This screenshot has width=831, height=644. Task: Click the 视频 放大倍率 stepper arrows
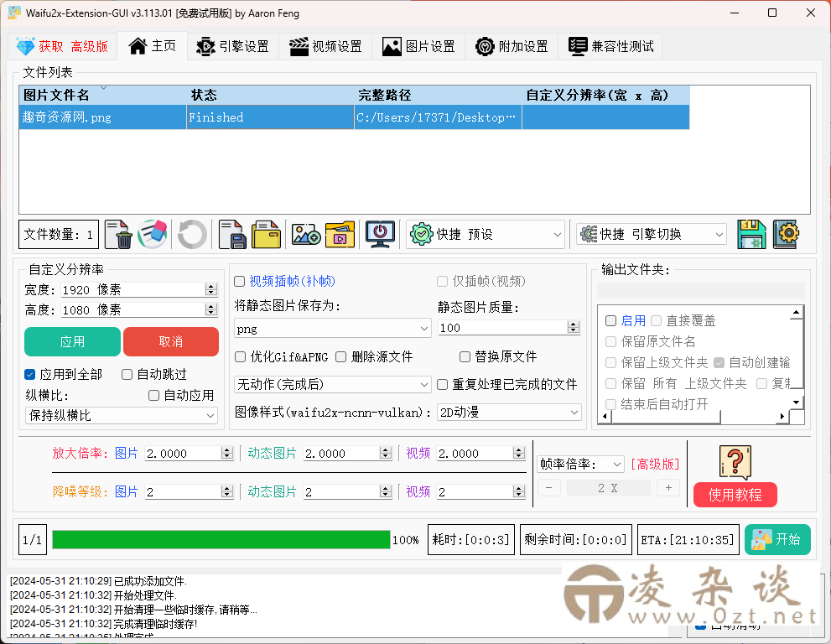point(519,453)
